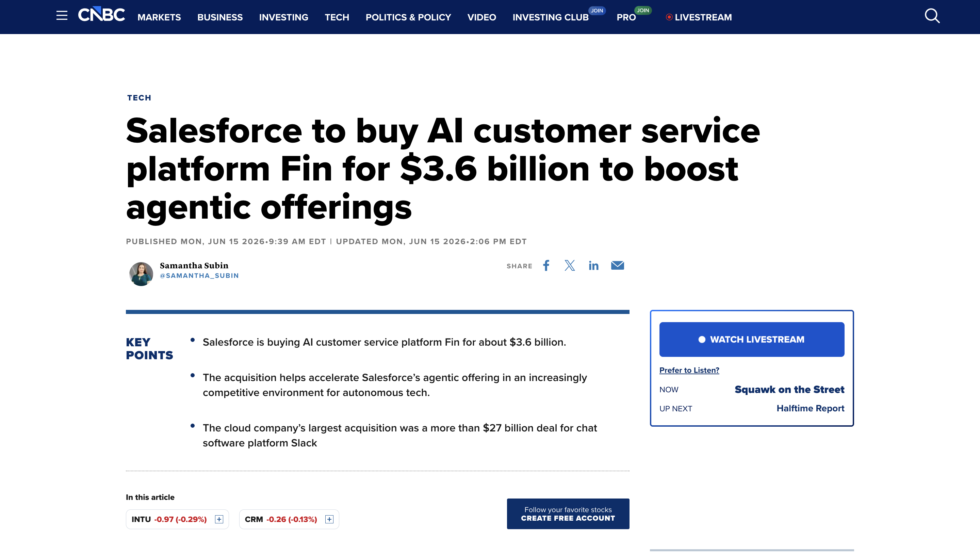The width and height of the screenshot is (980, 553).
Task: Add CRM to watchlist plus icon
Action: click(329, 519)
